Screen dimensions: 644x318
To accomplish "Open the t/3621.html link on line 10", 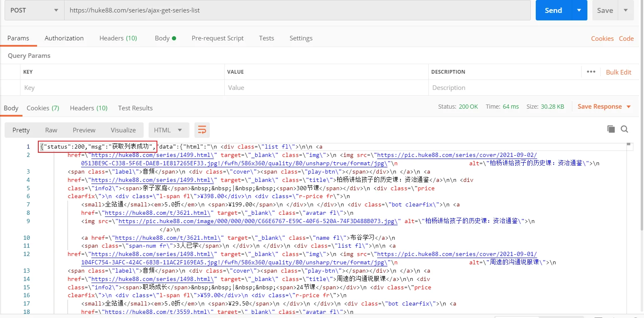I will pyautogui.click(x=169, y=238).
